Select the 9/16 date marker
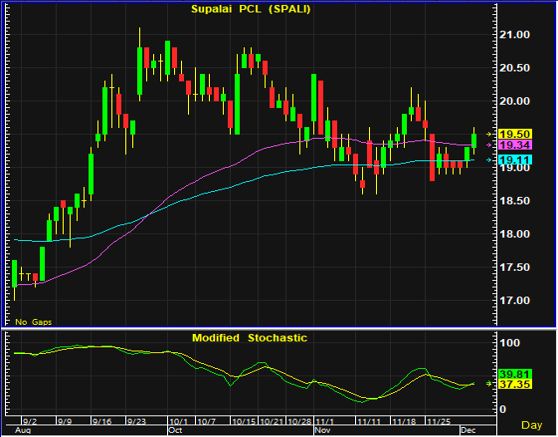 coord(102,422)
